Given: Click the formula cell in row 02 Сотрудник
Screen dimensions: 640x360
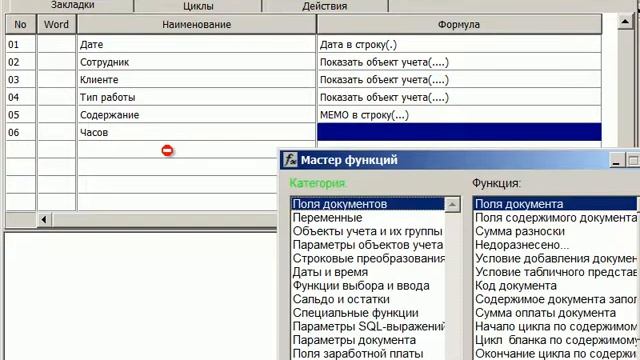Looking at the screenshot, I should [x=459, y=62].
